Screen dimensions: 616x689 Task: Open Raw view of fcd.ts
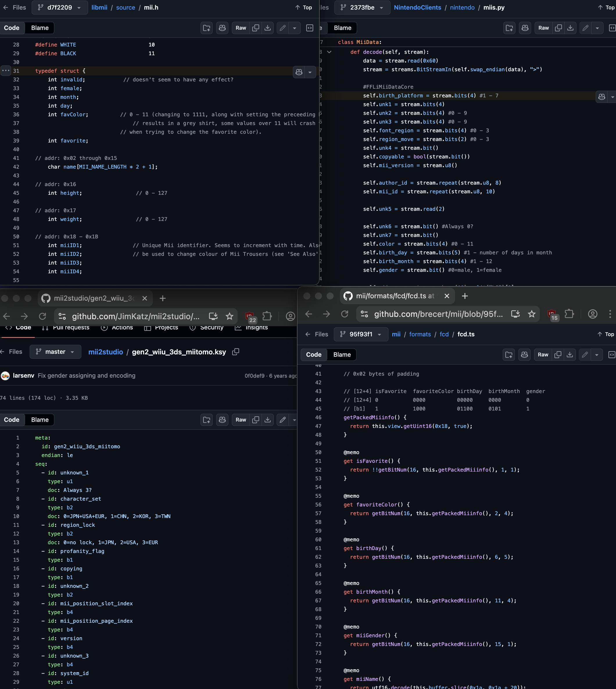542,354
